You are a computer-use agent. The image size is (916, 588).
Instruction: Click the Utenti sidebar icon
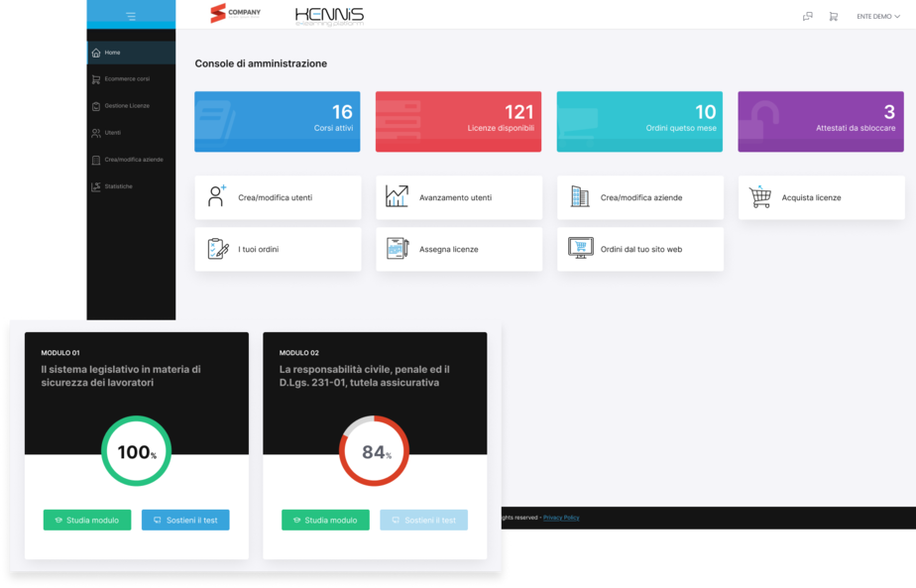pos(96,133)
